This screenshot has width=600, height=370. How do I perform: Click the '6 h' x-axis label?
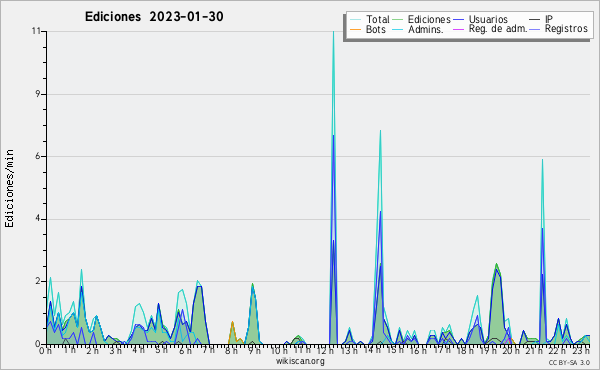pos(185,350)
